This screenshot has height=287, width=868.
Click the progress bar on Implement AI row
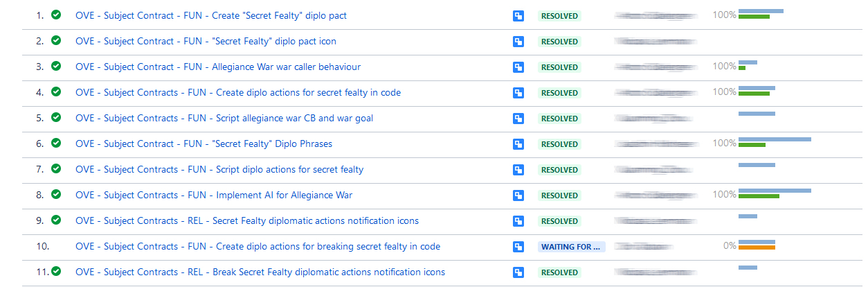coord(775,193)
